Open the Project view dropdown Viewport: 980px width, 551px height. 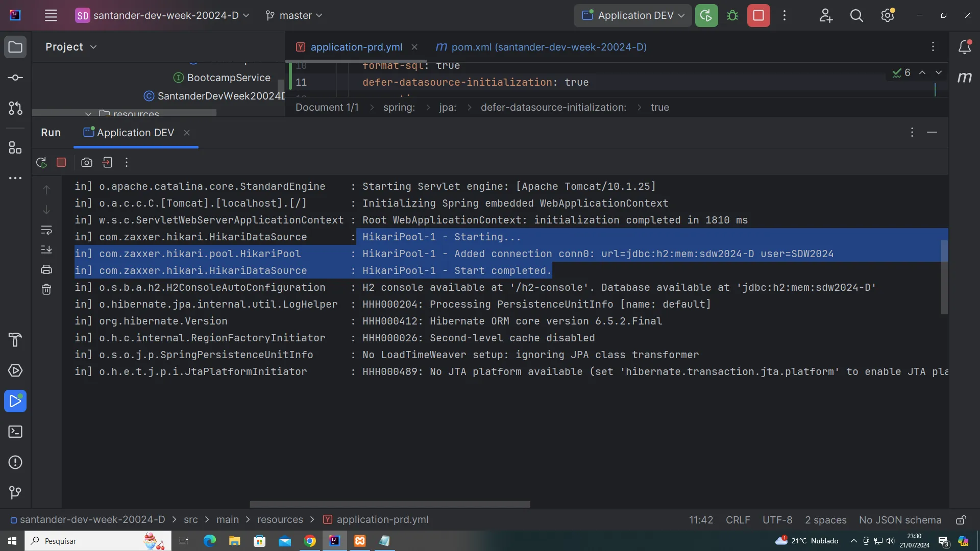71,47
